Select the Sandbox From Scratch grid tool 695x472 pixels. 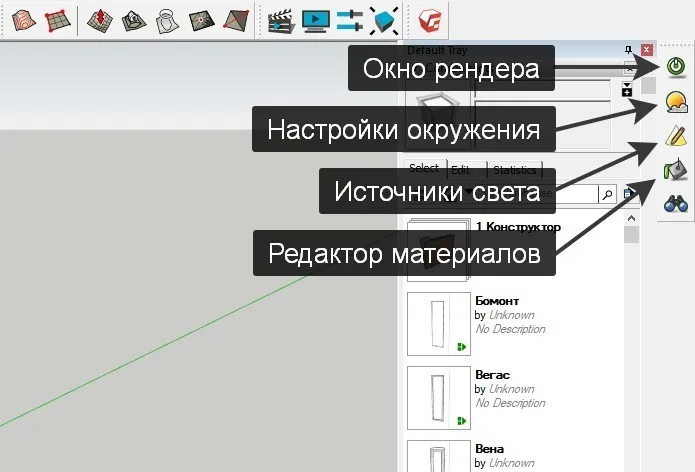point(57,19)
